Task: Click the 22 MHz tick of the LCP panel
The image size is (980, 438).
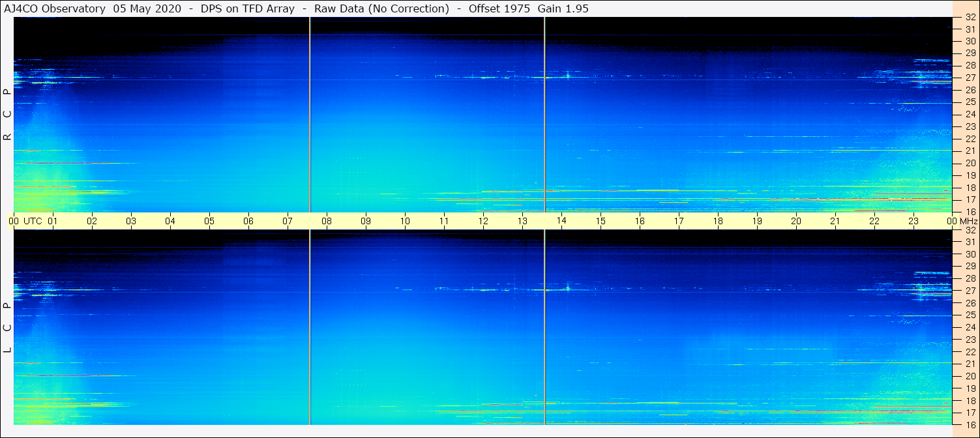Action: click(970, 352)
